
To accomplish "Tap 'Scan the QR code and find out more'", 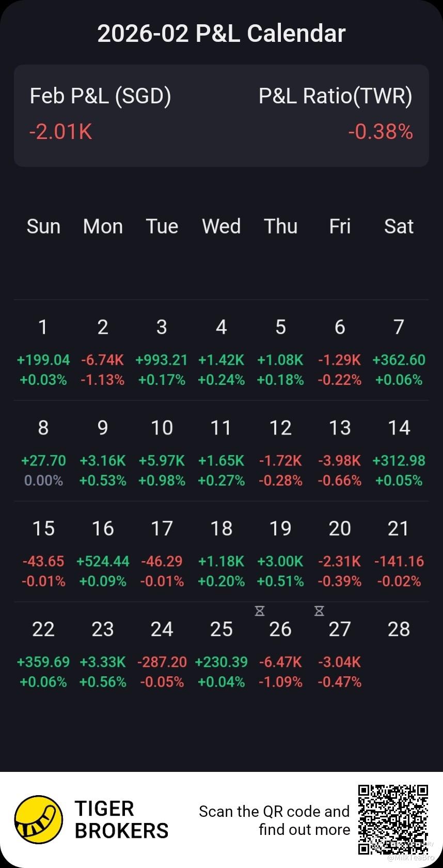I will 274,820.
